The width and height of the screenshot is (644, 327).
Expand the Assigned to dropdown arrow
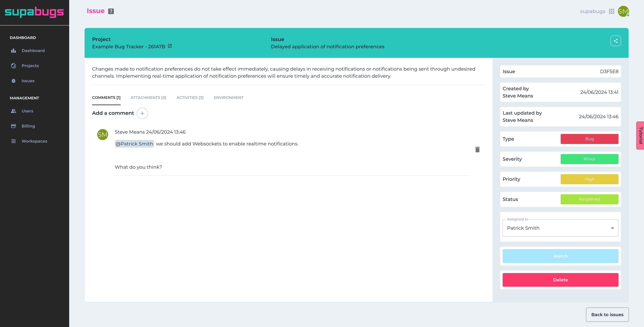(x=613, y=228)
